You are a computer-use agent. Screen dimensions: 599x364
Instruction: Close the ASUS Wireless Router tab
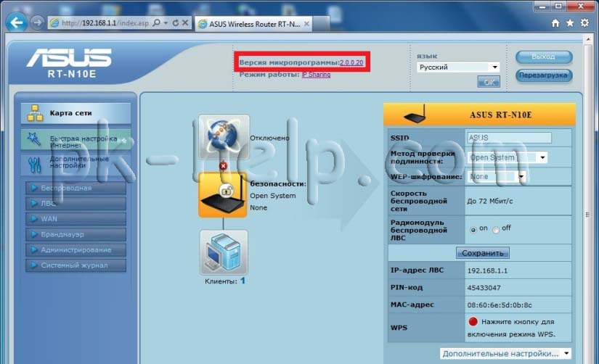(x=306, y=24)
